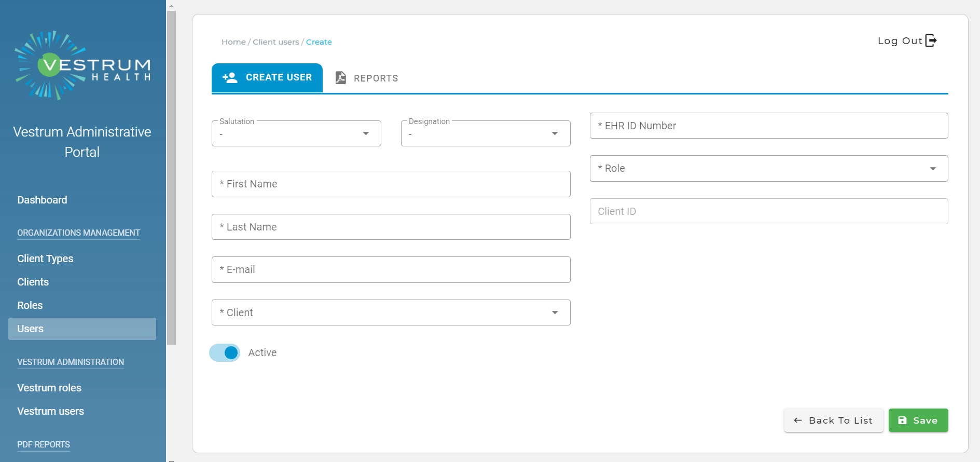
Task: Open Roles in the sidebar
Action: pos(30,305)
